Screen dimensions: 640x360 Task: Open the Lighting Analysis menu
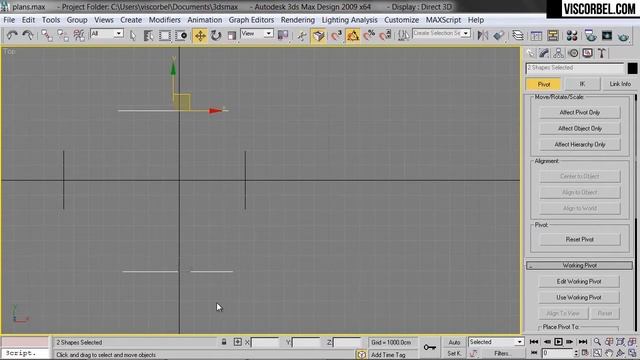coord(349,20)
